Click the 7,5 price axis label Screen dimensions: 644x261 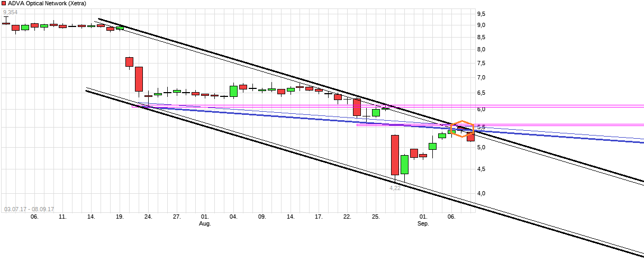pos(482,64)
